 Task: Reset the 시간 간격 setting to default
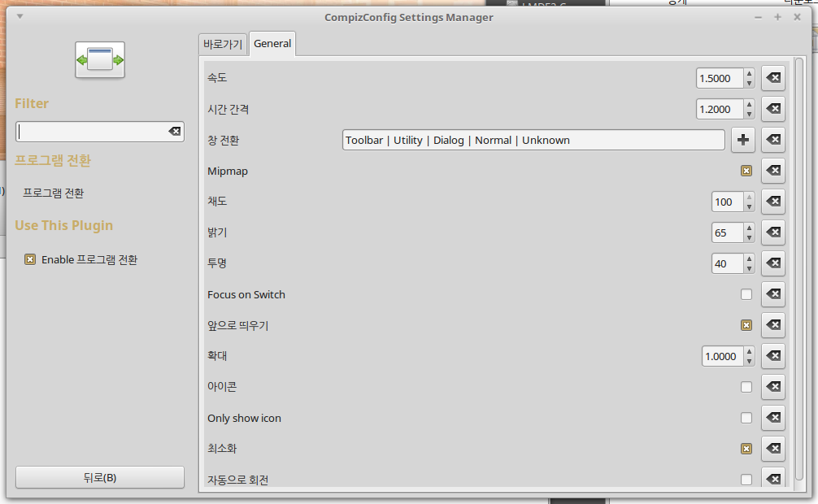coord(773,109)
